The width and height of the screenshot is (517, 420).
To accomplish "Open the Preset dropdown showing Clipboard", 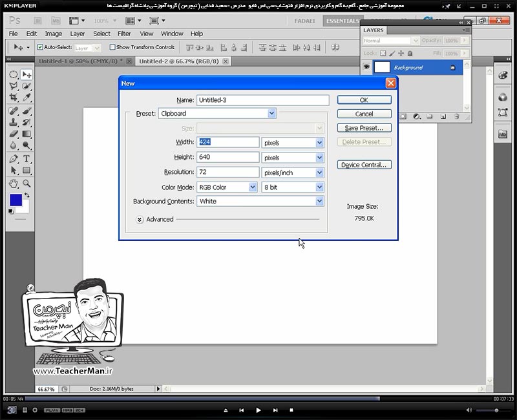I will pyautogui.click(x=217, y=114).
